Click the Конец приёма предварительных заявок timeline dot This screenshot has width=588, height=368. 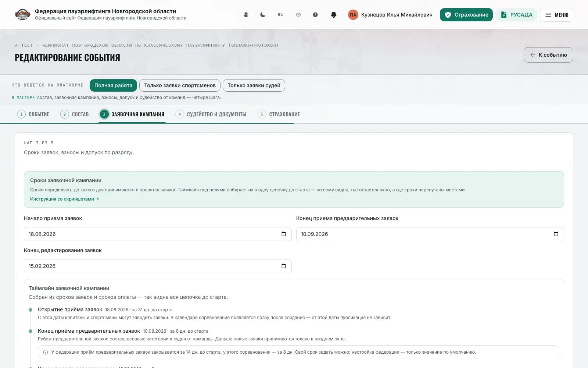point(31,331)
